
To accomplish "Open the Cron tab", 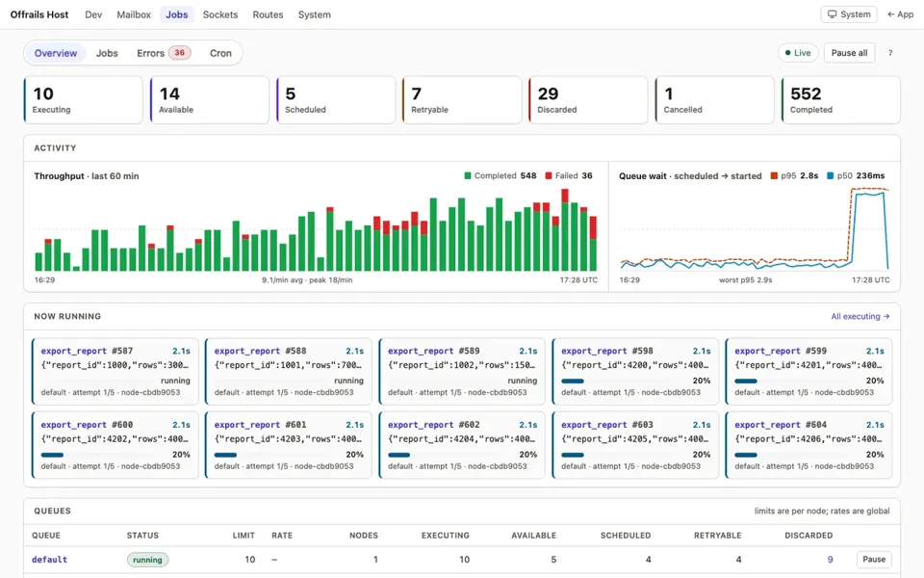I will click(221, 53).
